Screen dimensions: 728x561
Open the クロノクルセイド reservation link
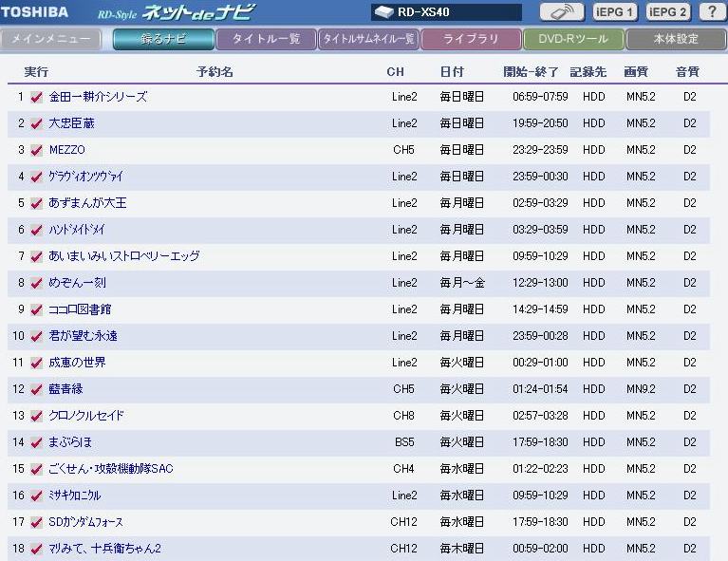85,416
